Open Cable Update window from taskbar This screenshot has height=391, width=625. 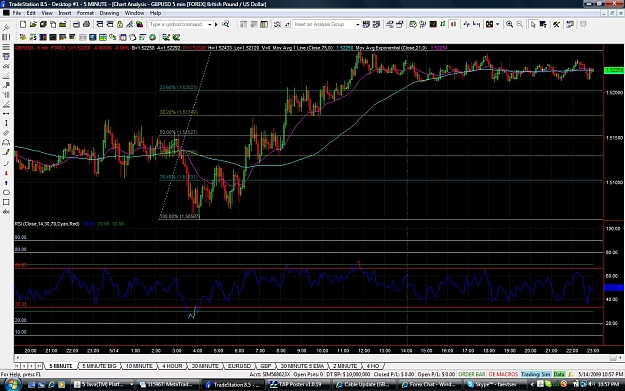pos(364,385)
